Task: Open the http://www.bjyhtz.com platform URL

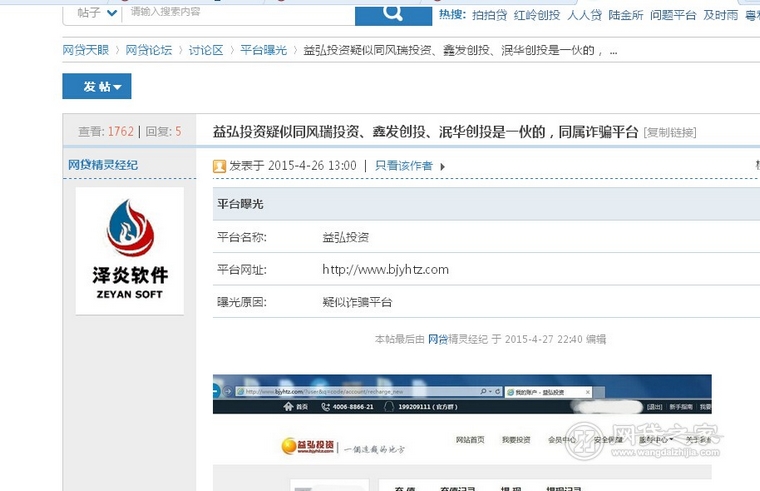Action: (x=385, y=270)
